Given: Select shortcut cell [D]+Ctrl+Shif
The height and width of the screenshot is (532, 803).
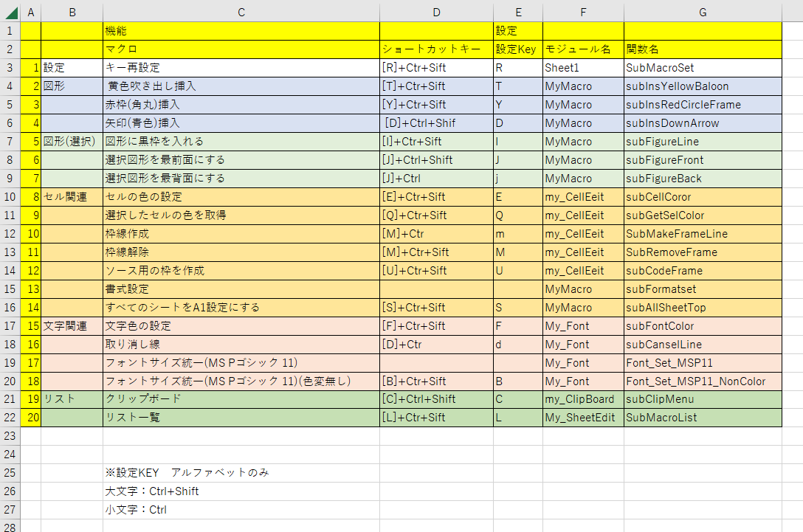Looking at the screenshot, I should tap(436, 123).
